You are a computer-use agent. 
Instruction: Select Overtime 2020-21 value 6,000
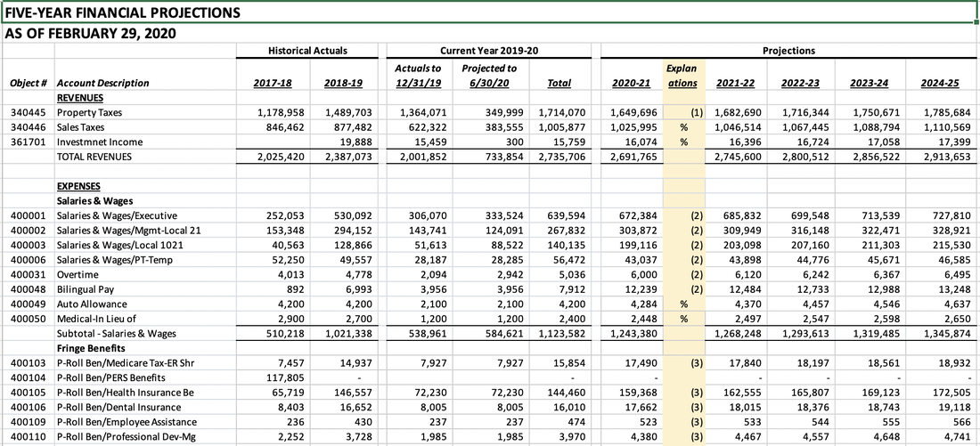tap(646, 274)
